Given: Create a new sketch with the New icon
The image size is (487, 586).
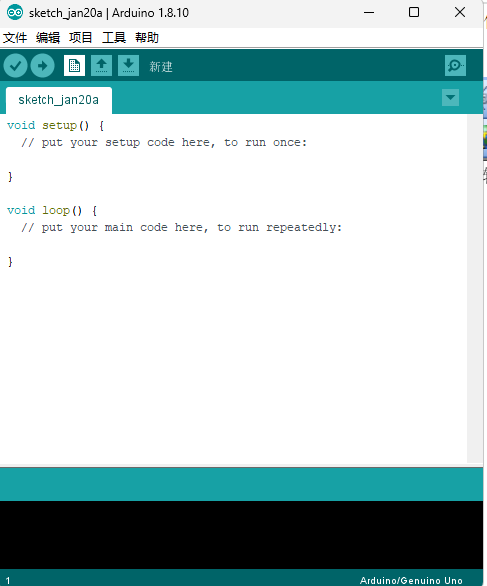Looking at the screenshot, I should (x=74, y=66).
